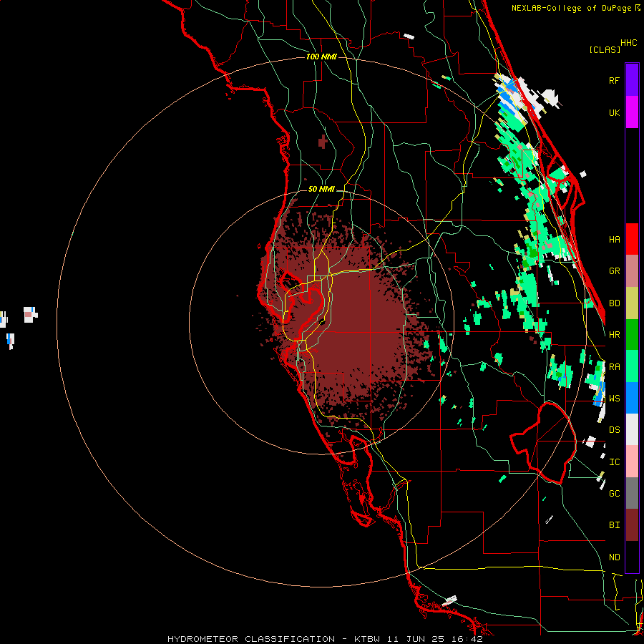The image size is (644, 644).
Task: Click the HHC product label
Action: [629, 43]
